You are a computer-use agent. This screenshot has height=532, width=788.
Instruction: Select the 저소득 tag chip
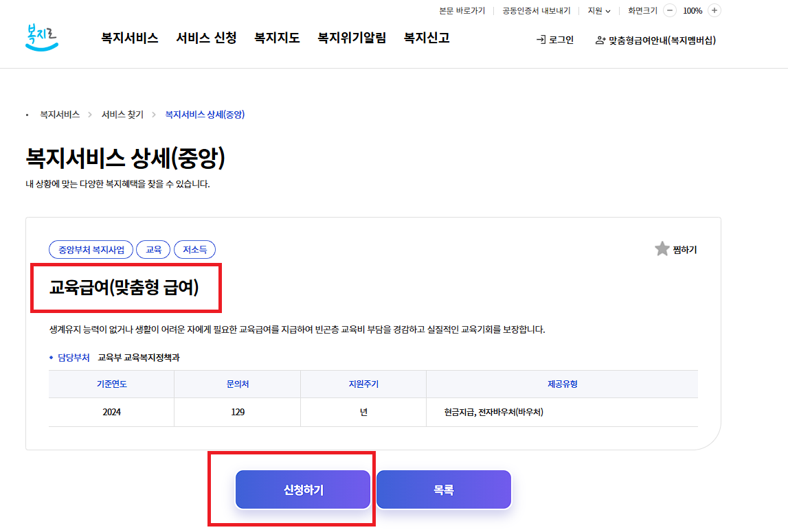coord(194,250)
